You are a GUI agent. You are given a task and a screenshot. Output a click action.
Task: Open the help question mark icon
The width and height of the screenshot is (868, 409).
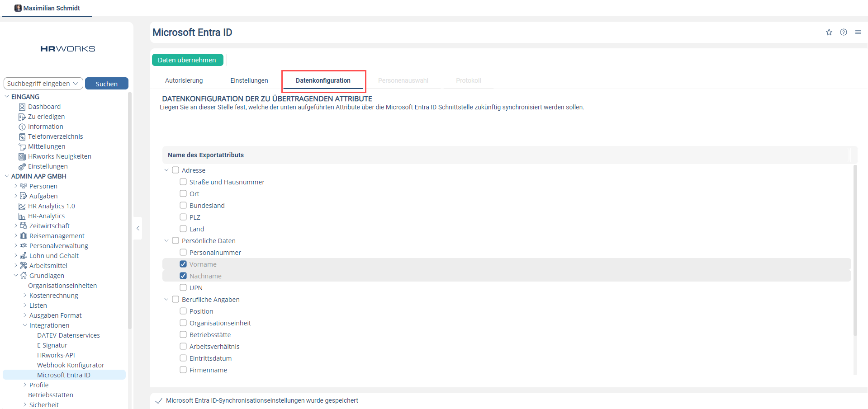tap(844, 32)
